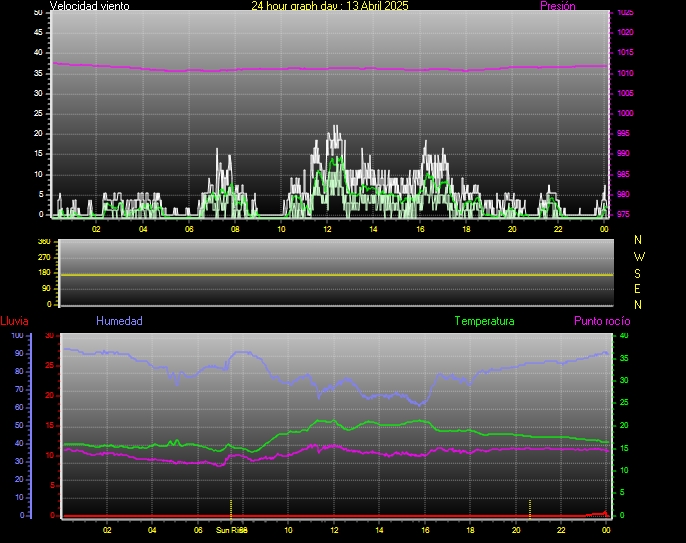Click the 985 value on the pressure axis

click(x=623, y=174)
